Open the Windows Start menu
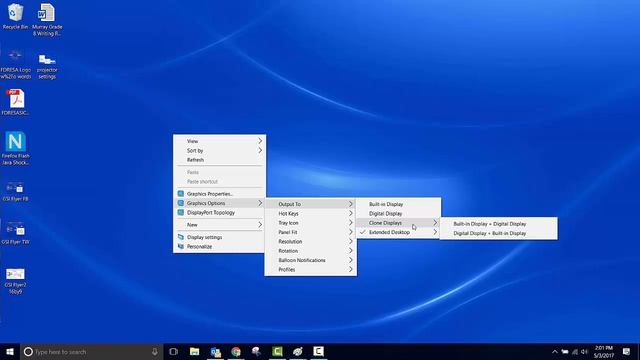Image resolution: width=640 pixels, height=360 pixels. 10,351
